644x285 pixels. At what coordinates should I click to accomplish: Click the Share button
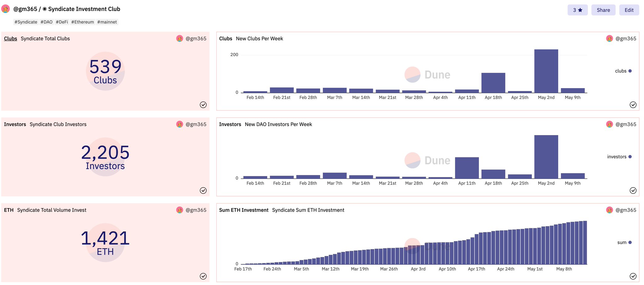pyautogui.click(x=603, y=10)
